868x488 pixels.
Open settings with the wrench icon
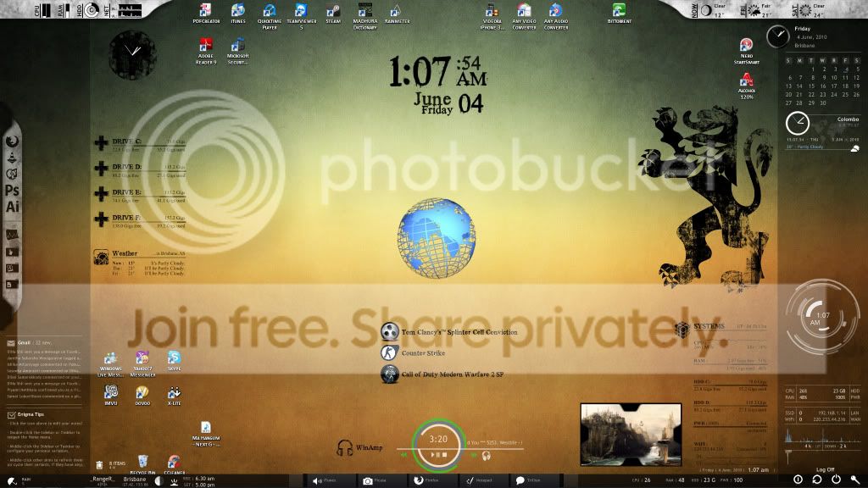pyautogui.click(x=855, y=480)
